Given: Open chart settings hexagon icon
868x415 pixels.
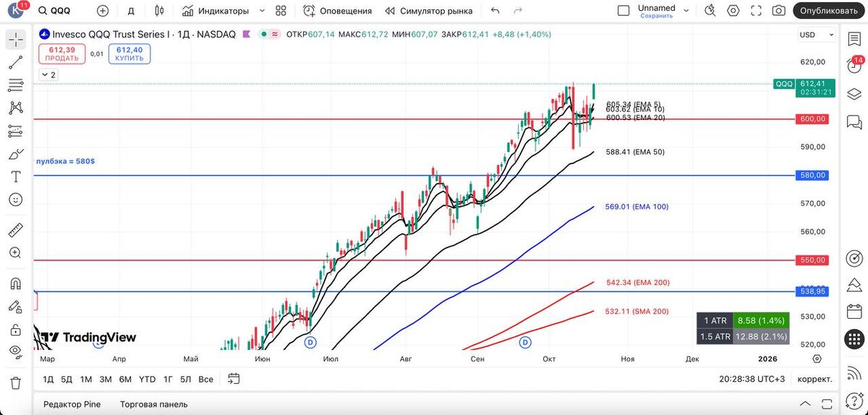Looking at the screenshot, I should click(x=733, y=11).
